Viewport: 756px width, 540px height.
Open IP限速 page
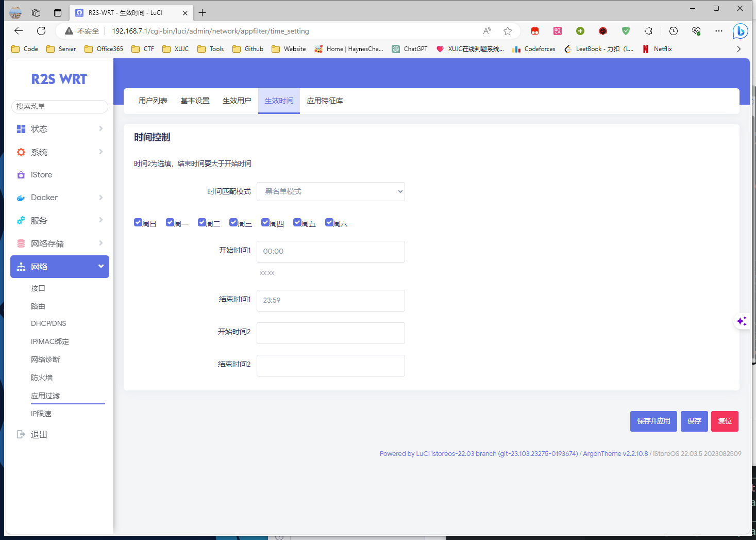41,414
